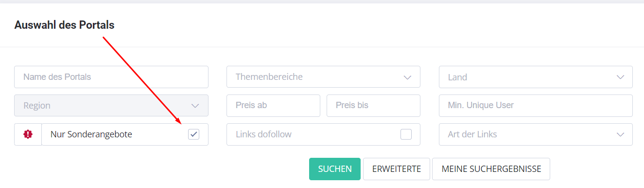This screenshot has height=188, width=644.
Task: Open the Art der Links dropdown
Action: tap(536, 134)
